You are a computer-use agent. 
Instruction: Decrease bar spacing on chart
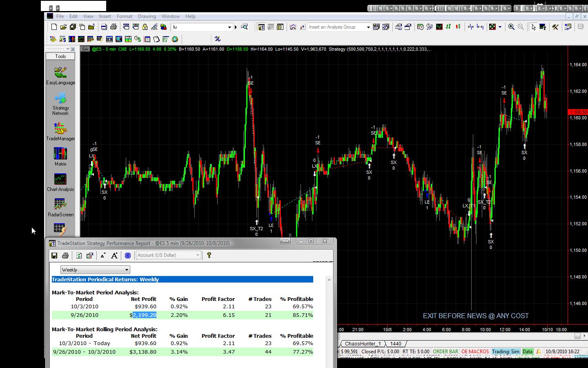point(471,27)
